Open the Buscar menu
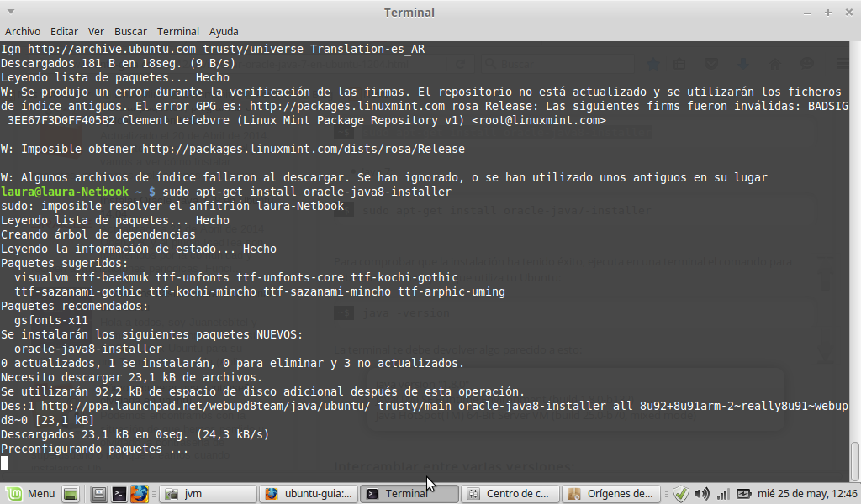861x504 pixels. tap(130, 31)
